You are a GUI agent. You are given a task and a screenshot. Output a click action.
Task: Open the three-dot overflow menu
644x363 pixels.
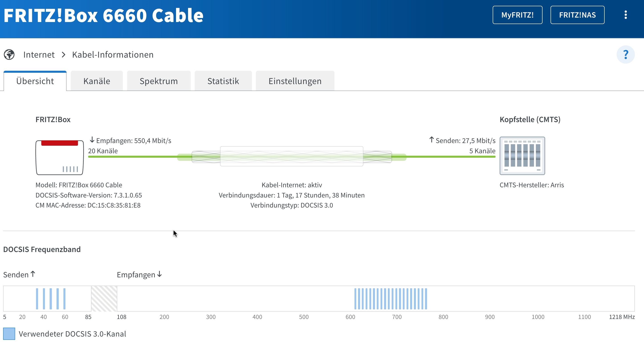[x=626, y=15]
